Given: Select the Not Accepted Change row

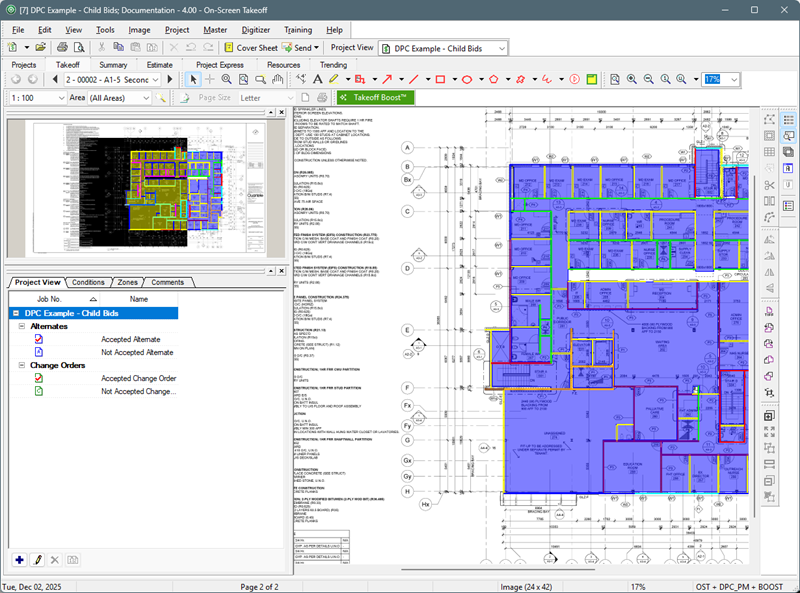Looking at the screenshot, I should click(93, 391).
